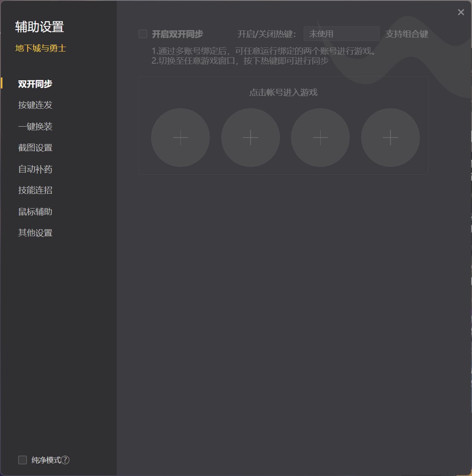Click the 开启/关闭热键 hotkey field
The height and width of the screenshot is (476, 472).
tap(341, 34)
